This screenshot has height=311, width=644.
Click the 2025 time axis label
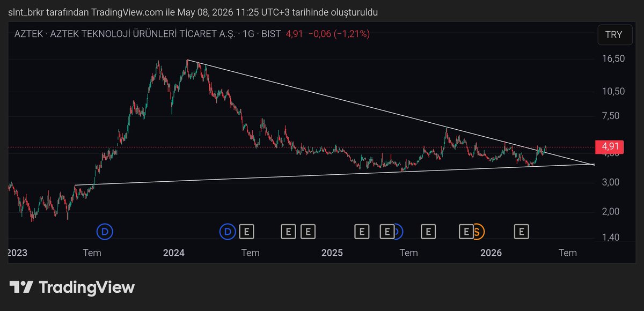click(333, 253)
